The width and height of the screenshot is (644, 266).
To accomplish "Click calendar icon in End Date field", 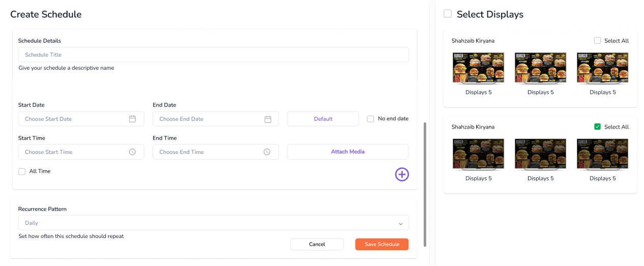I will (268, 119).
